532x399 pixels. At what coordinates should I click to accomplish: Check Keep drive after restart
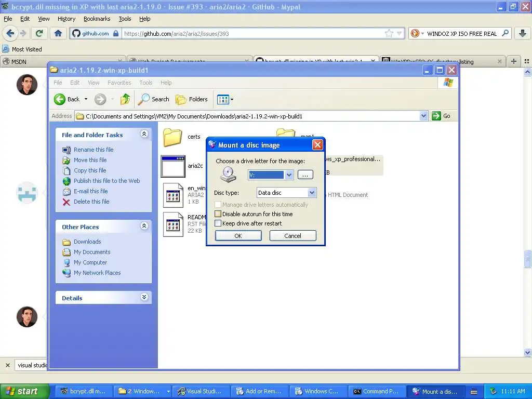click(218, 223)
